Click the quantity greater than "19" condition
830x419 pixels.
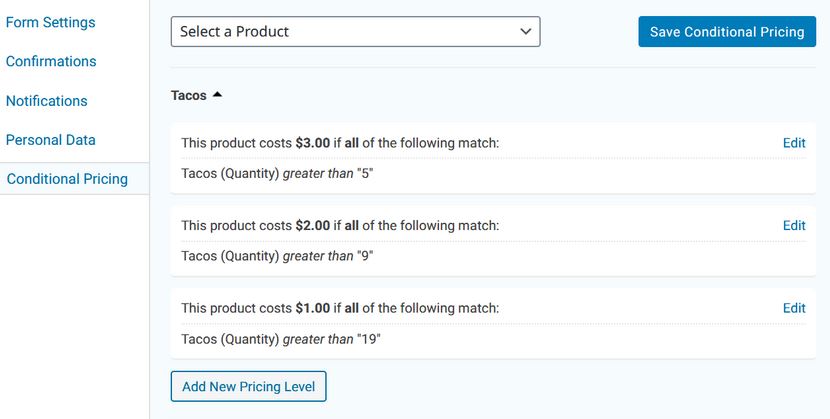click(281, 339)
